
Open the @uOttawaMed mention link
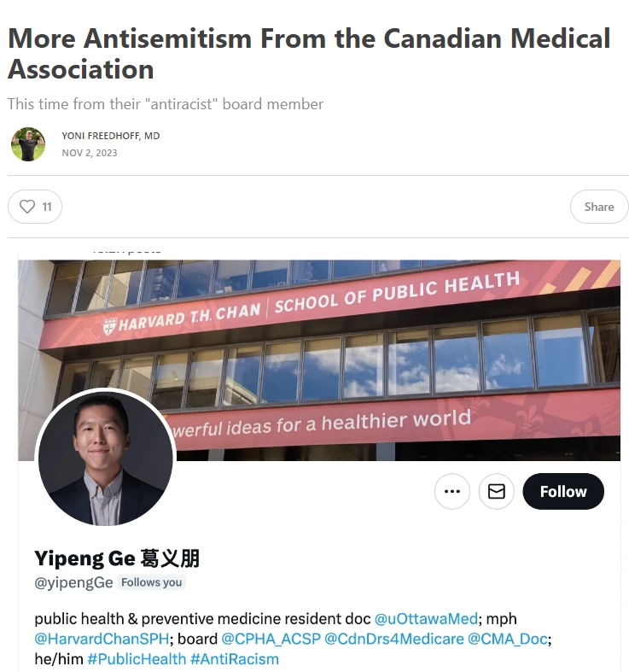pyautogui.click(x=426, y=618)
